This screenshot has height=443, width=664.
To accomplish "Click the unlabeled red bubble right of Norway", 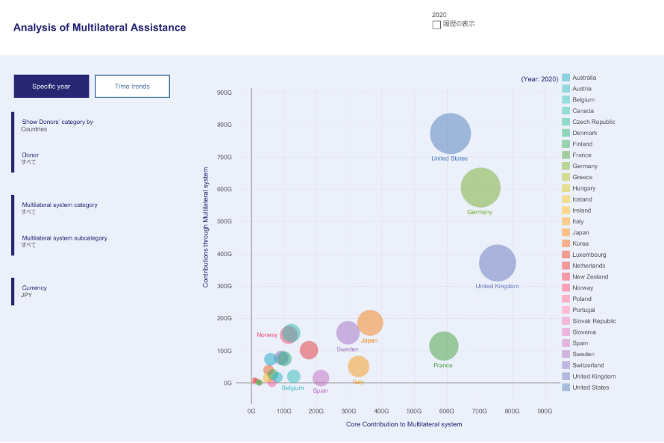I will point(309,350).
